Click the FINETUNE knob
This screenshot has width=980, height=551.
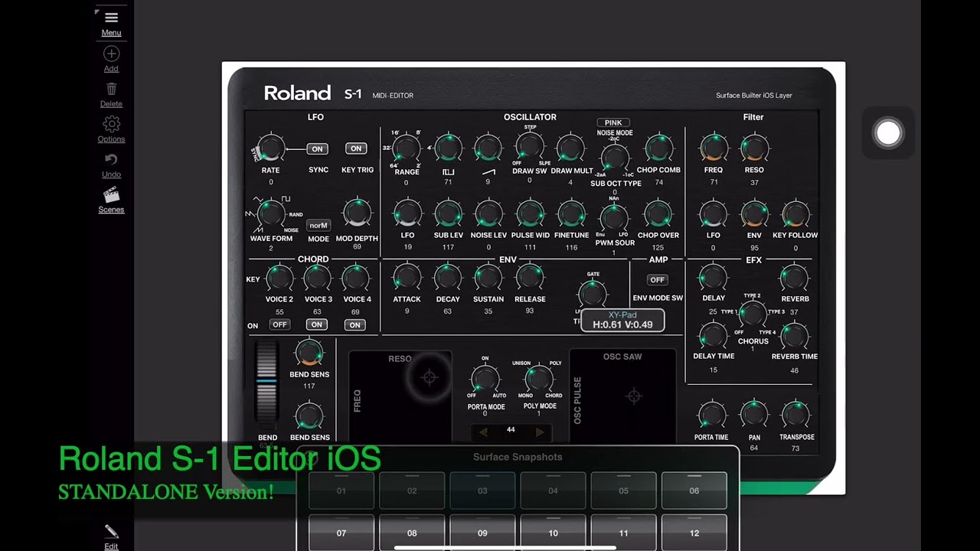(571, 214)
